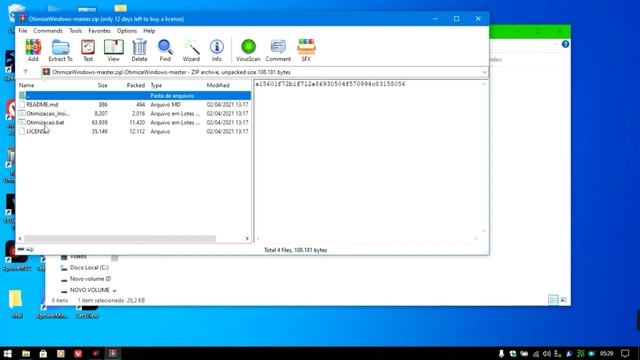The height and width of the screenshot is (360, 640).
Task: Open the Commands menu
Action: [48, 31]
